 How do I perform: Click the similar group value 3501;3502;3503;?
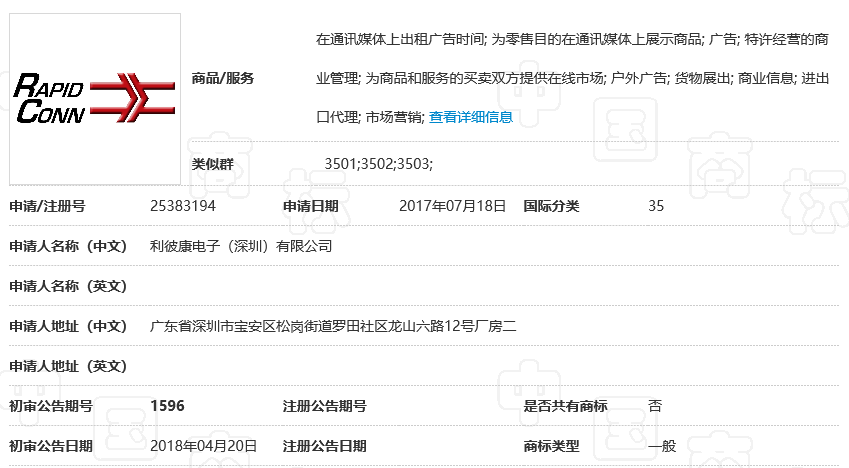pos(378,163)
